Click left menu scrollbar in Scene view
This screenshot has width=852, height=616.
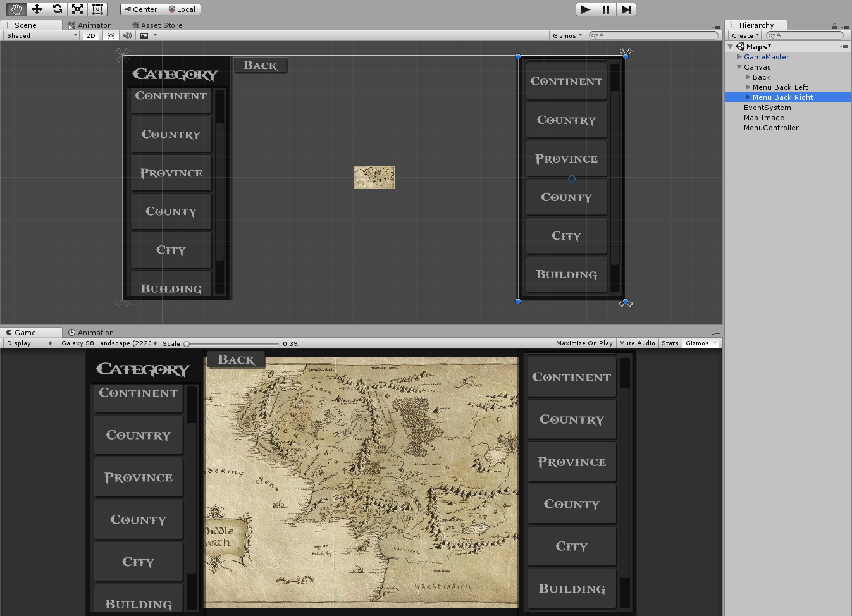[x=220, y=191]
